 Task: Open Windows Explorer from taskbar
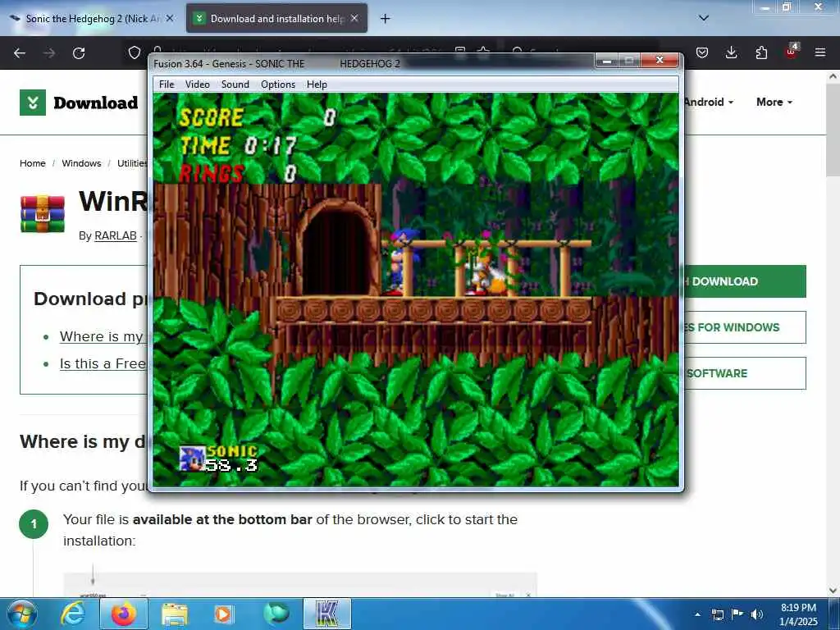point(175,614)
